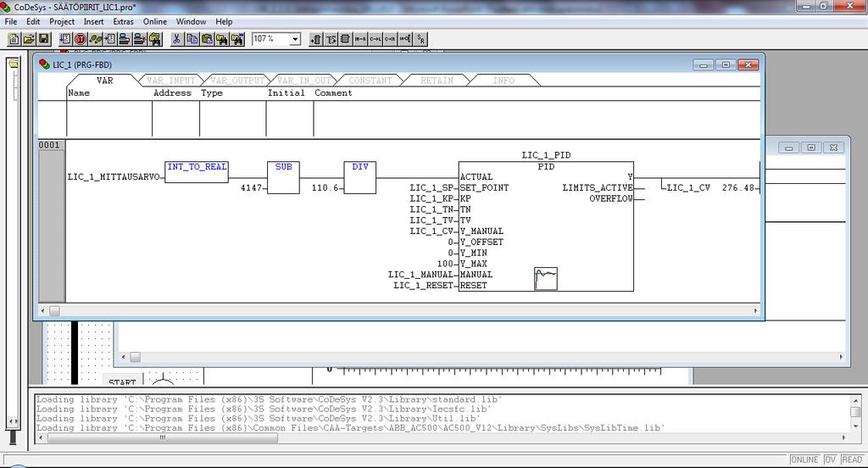Click the message window horizontal scrollbar thumb

tap(163, 437)
